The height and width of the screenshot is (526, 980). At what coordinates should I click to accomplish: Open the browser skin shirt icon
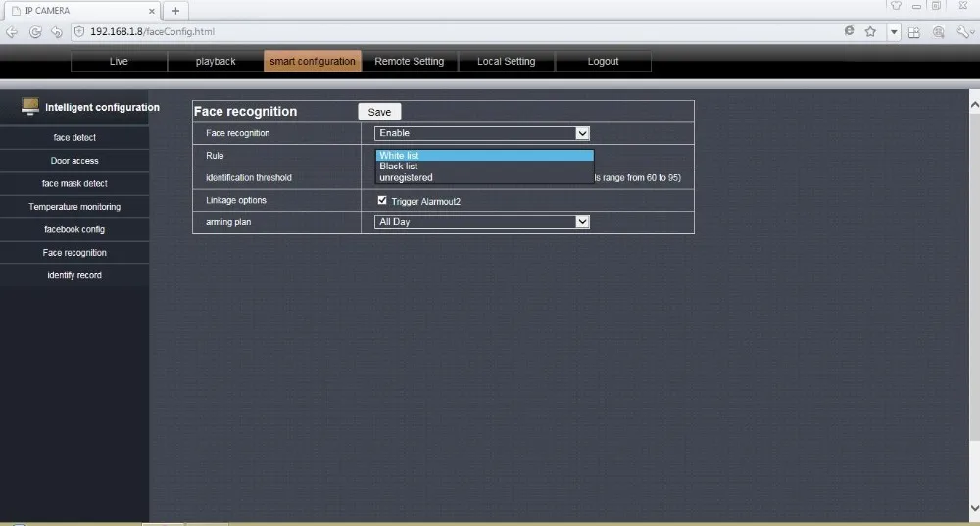point(896,6)
